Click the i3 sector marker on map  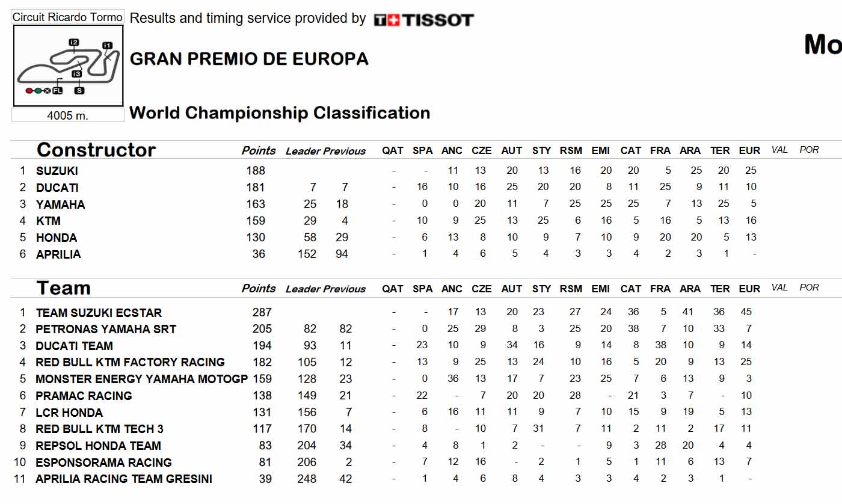click(76, 73)
